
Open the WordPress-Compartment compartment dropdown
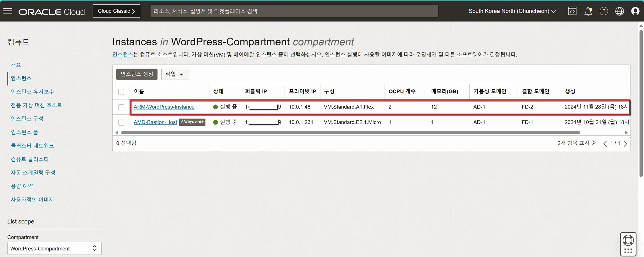tap(54, 249)
